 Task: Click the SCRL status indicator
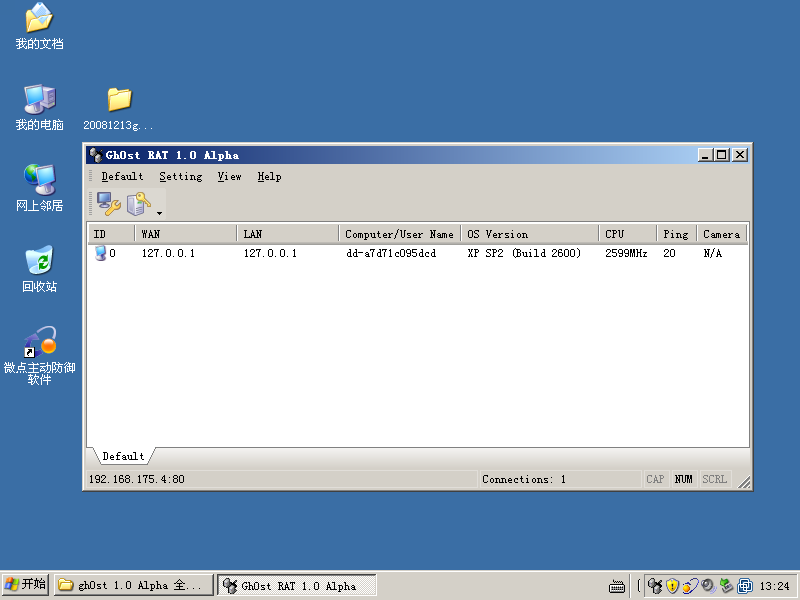[x=714, y=479]
